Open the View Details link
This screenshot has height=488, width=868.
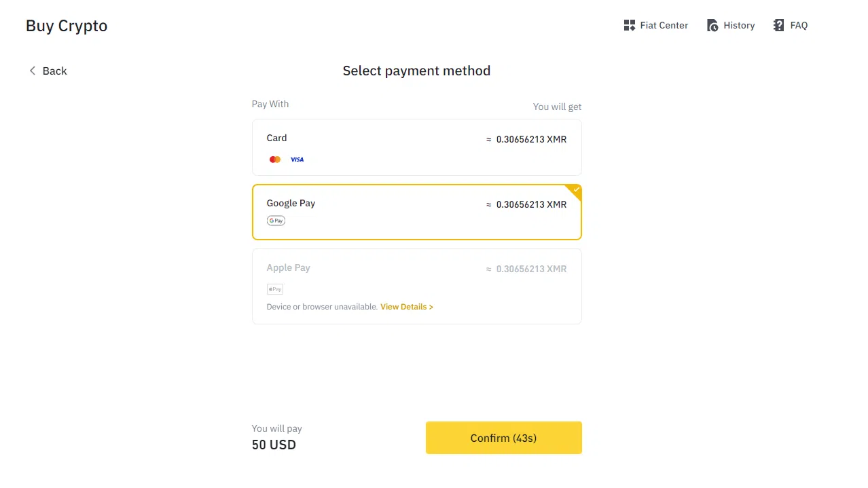(406, 307)
